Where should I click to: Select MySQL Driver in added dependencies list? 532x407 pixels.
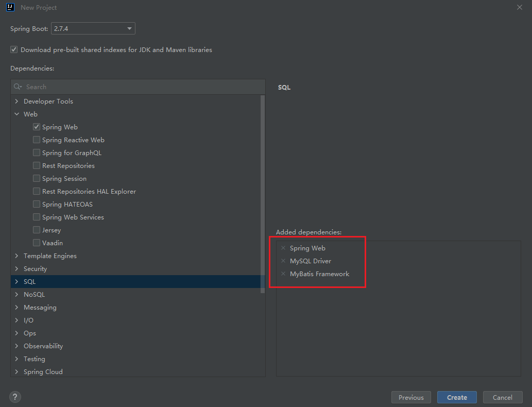[311, 261]
